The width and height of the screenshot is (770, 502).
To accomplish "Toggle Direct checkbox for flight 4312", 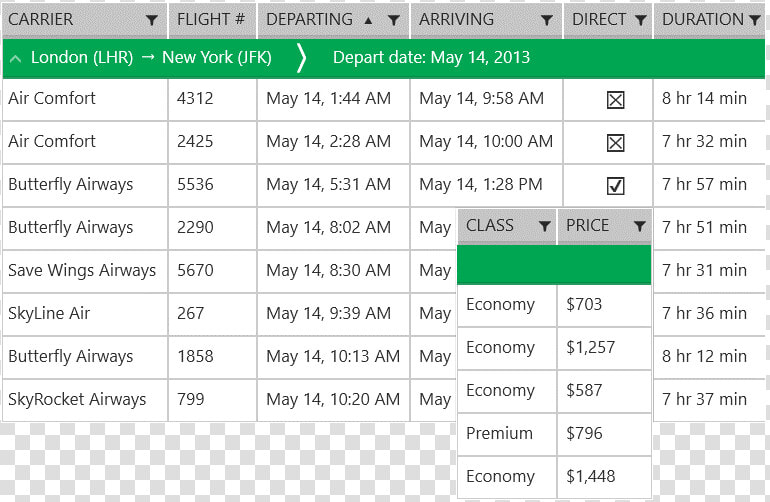I will [615, 100].
